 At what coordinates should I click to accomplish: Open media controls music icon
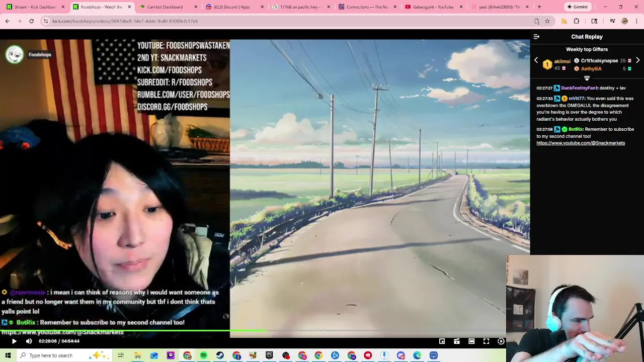(612, 21)
